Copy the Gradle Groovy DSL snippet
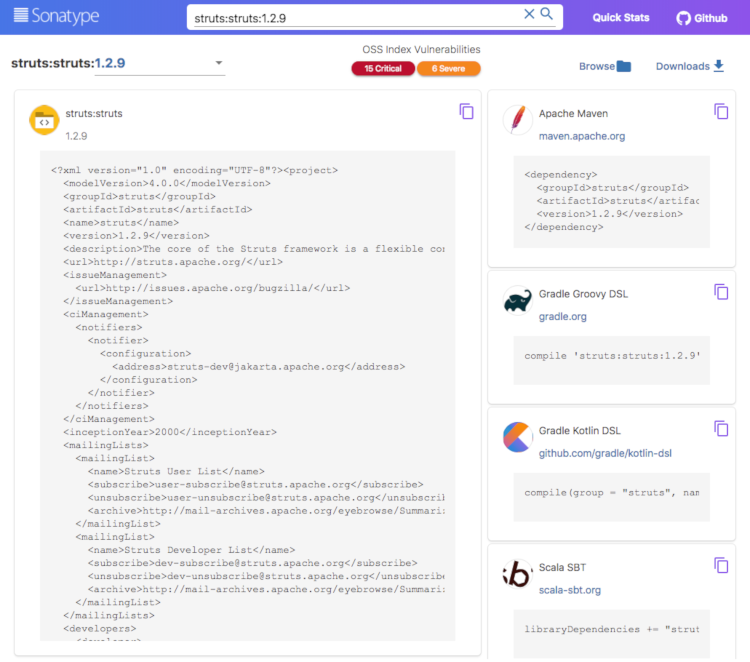The image size is (750, 662). click(x=721, y=292)
